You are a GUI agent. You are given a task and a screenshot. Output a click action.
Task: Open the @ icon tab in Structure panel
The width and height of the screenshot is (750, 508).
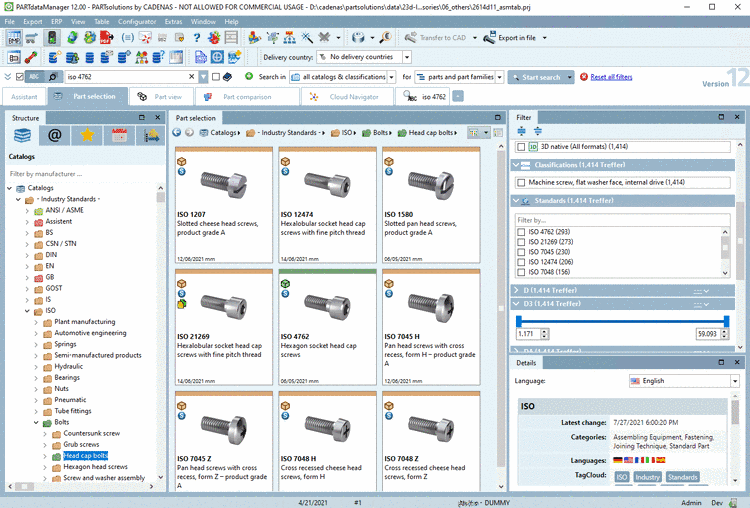click(x=55, y=136)
